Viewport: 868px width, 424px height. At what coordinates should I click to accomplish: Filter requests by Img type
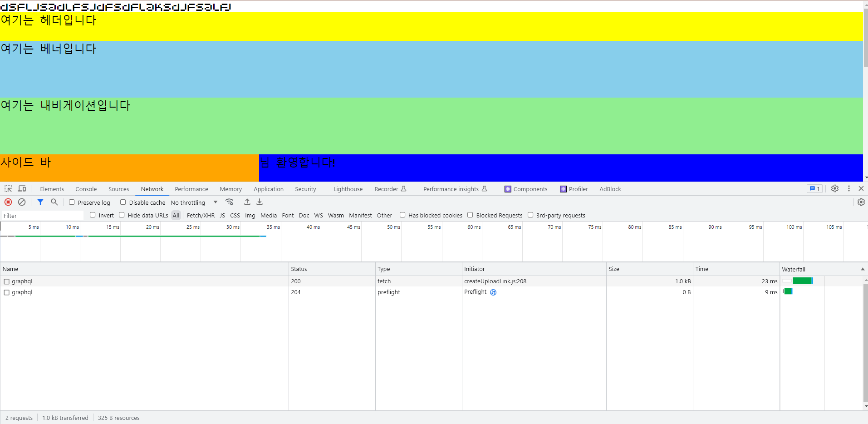click(x=250, y=216)
